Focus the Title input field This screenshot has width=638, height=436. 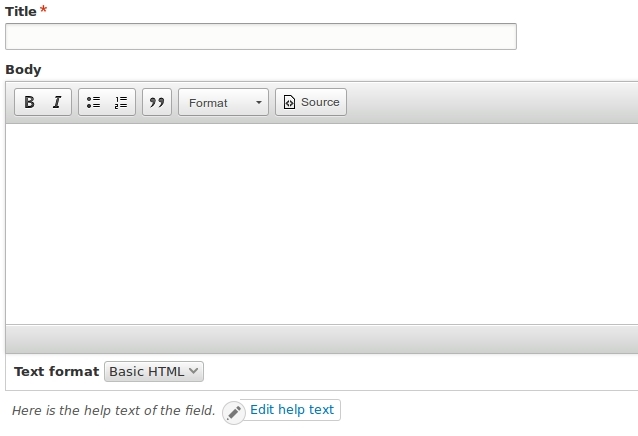click(261, 37)
